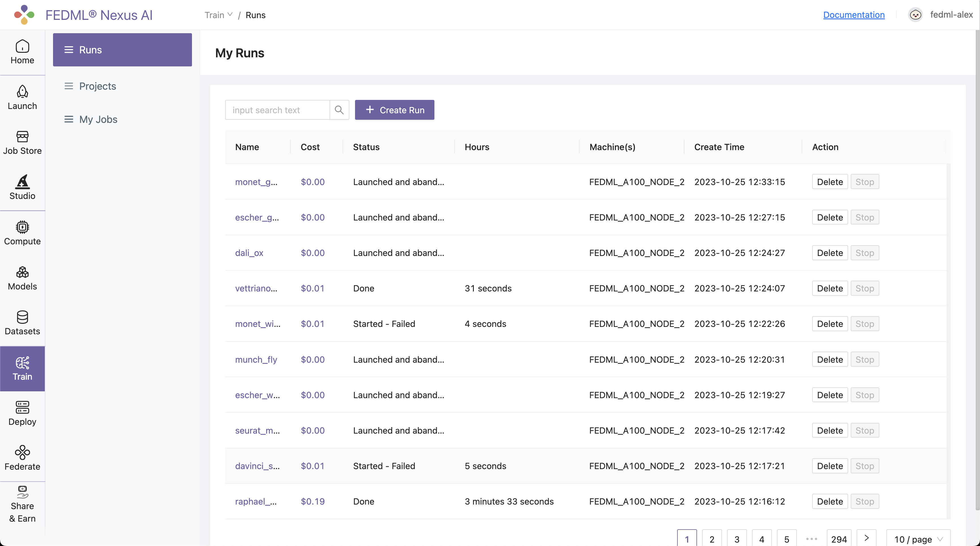Viewport: 980px width, 546px height.
Task: Delete the dali_ox run
Action: 830,253
